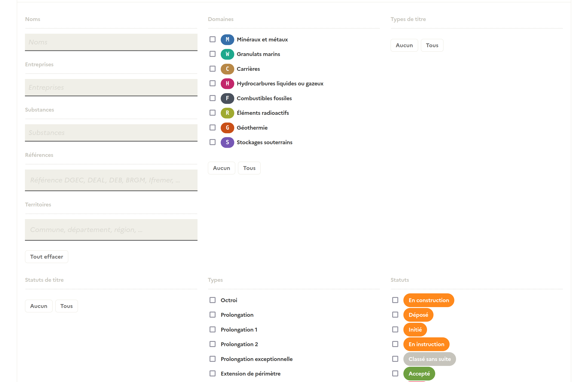Enable the Prolongation exceptionnelle checkbox

click(x=212, y=359)
